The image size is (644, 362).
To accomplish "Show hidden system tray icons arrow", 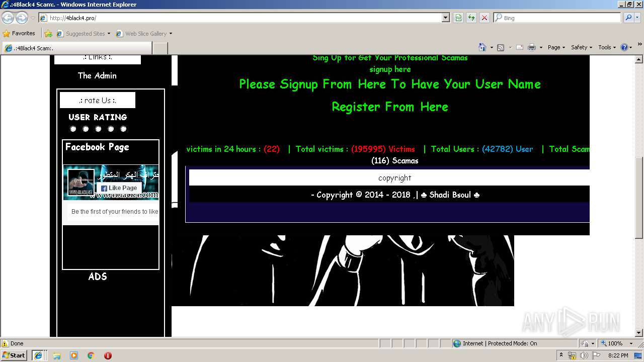I will 561,355.
